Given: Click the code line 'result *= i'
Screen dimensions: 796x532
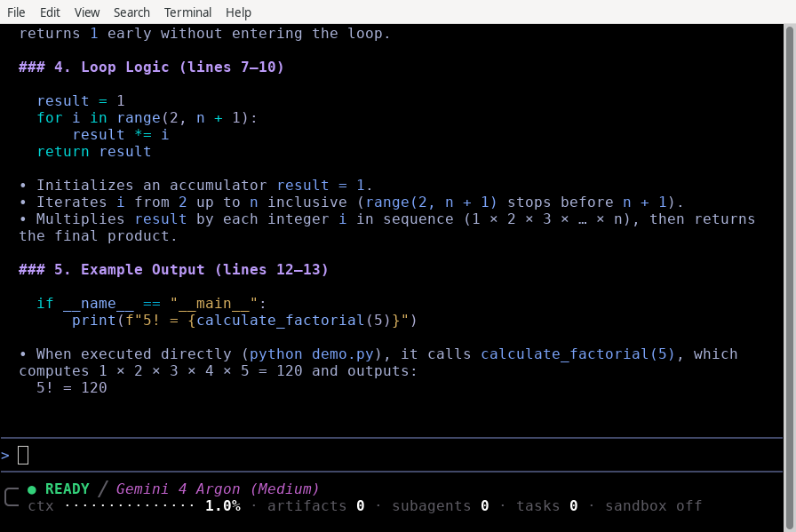Looking at the screenshot, I should point(120,134).
